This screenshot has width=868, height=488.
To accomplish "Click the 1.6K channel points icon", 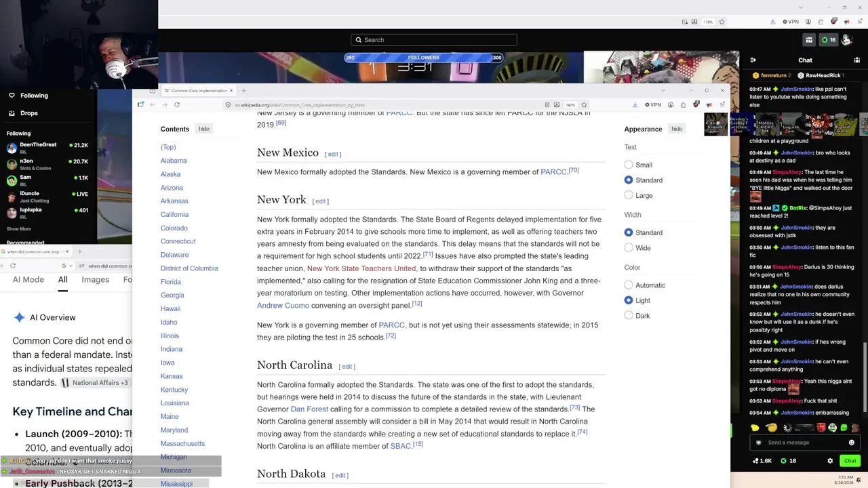I will 762,461.
